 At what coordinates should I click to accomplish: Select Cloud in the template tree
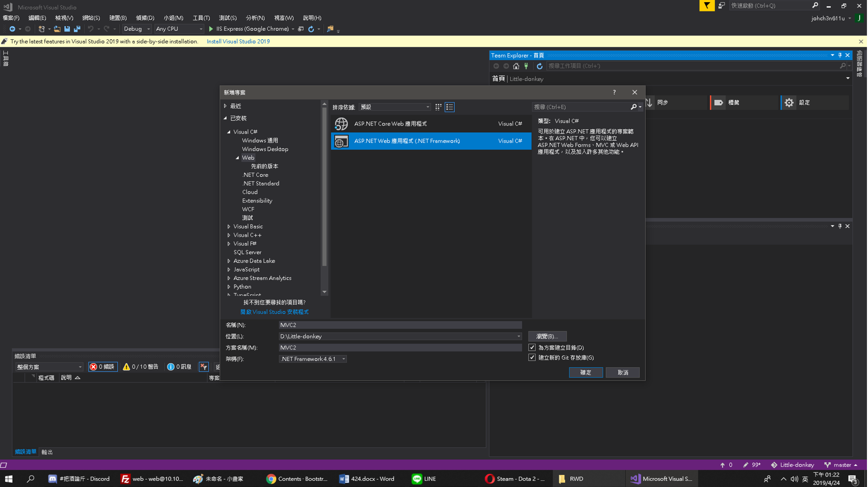click(x=250, y=192)
